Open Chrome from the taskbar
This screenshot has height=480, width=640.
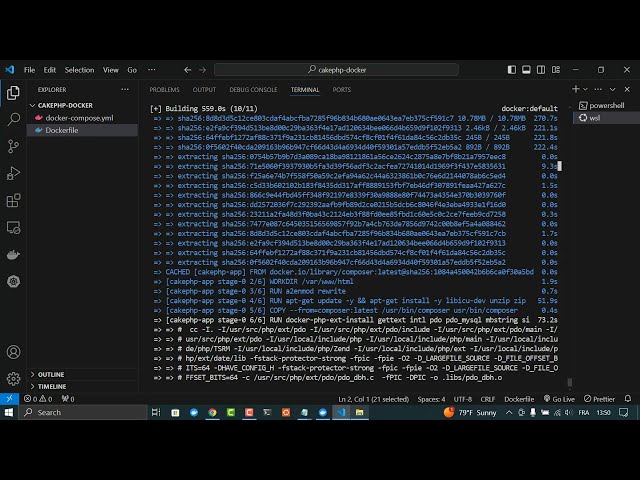[x=212, y=412]
